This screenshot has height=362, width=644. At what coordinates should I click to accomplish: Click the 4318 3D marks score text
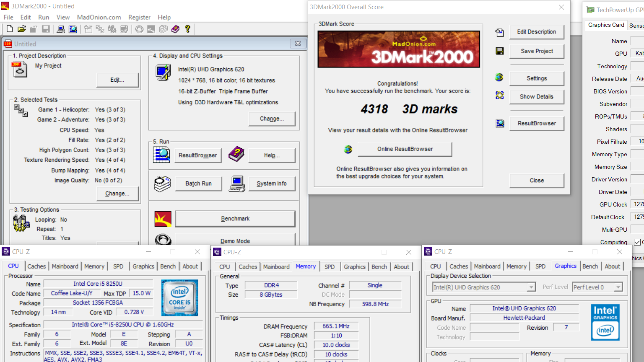click(x=409, y=109)
